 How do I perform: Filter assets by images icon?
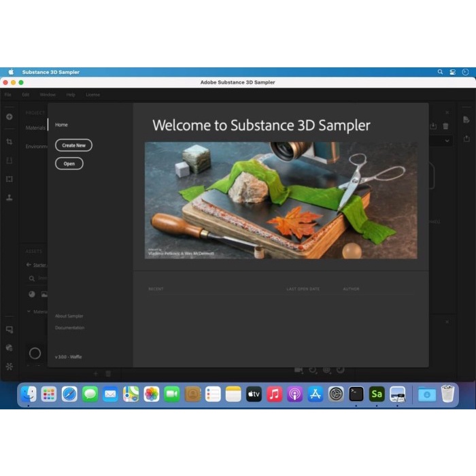click(44, 294)
